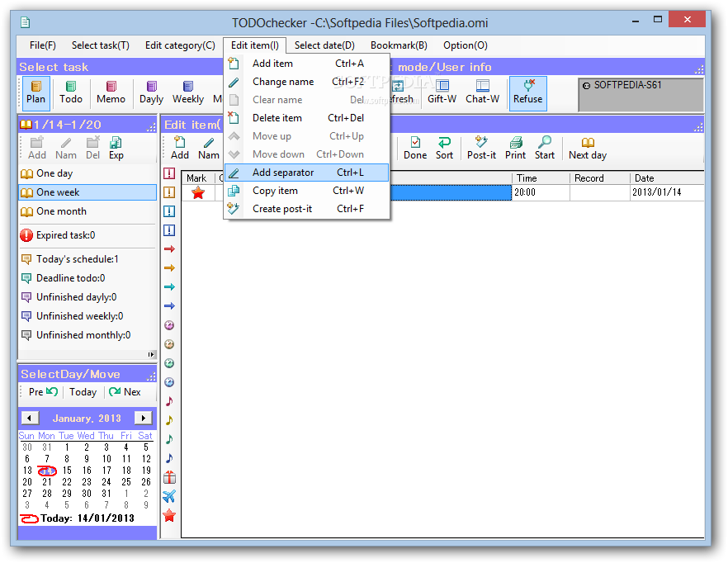Click the Time column header
Screen dimensions: 728x563
(x=541, y=178)
